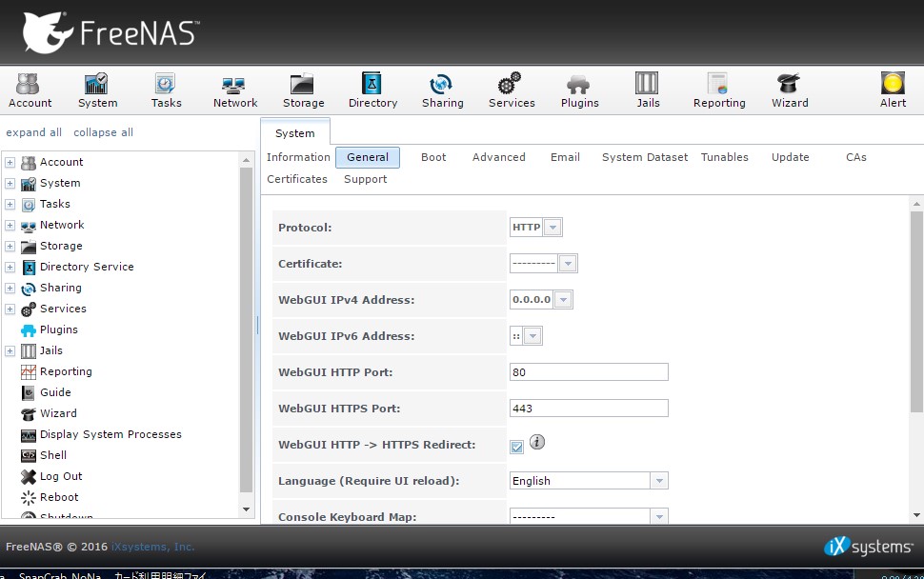The width and height of the screenshot is (924, 579).
Task: Expand the Services tree node
Action: (10, 309)
